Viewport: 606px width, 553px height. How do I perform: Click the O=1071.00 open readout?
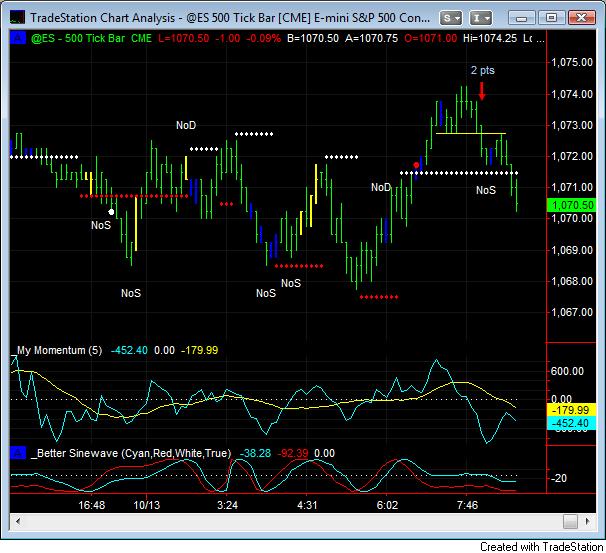click(431, 38)
